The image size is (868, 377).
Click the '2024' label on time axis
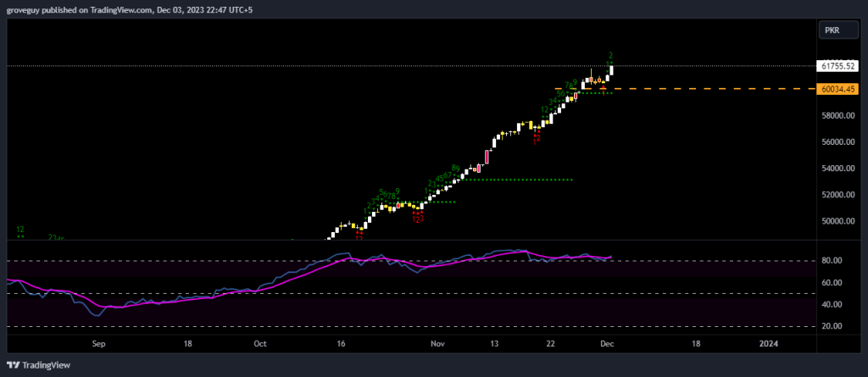(x=769, y=344)
